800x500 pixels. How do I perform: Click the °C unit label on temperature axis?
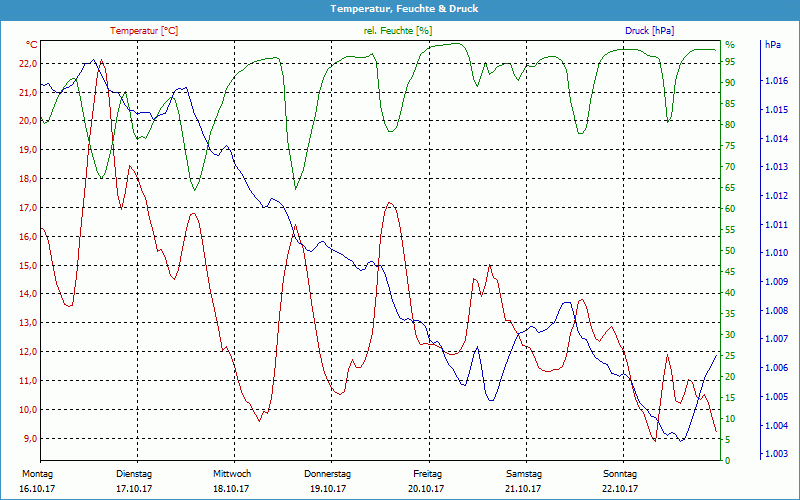point(32,45)
